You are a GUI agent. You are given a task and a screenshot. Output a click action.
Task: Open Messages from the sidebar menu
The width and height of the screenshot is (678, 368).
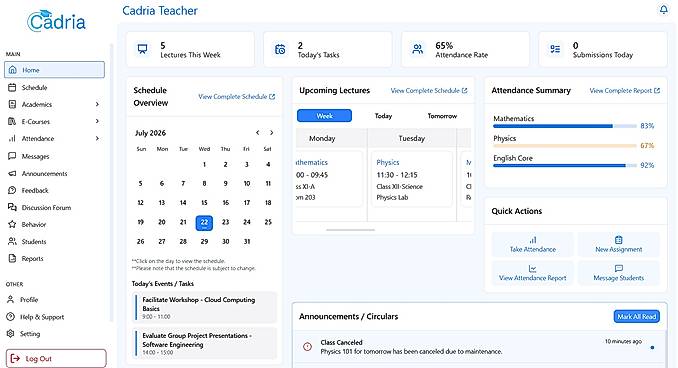tap(54, 156)
